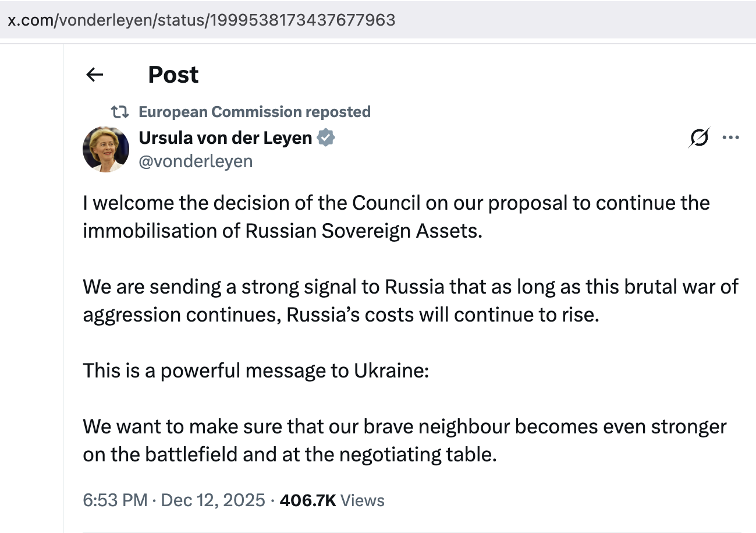This screenshot has width=756, height=533.
Task: Click the back arrow beside Post
Action: coord(94,75)
